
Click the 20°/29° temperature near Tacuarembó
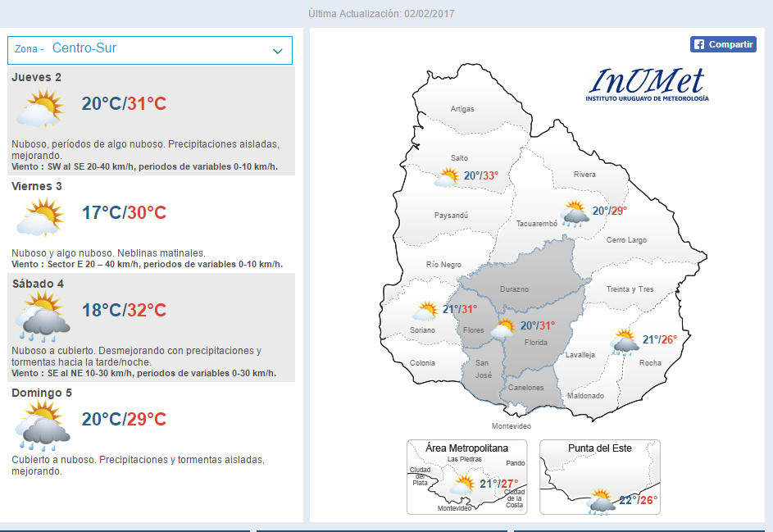[610, 211]
